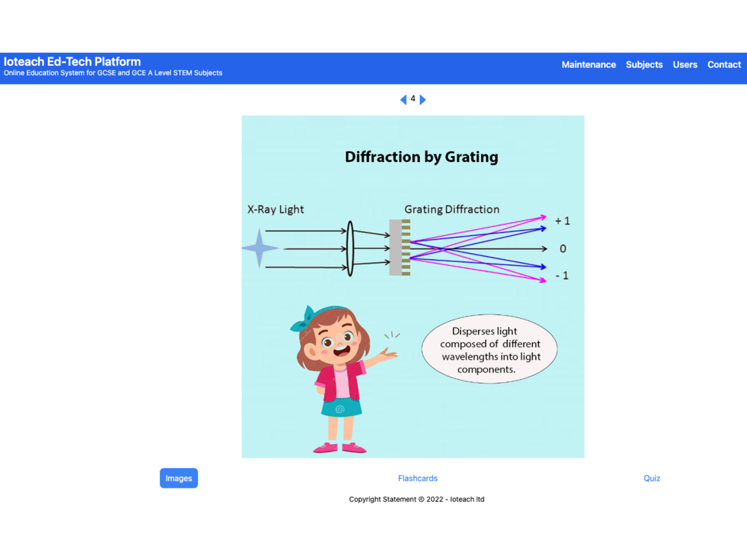Click the Online Education System subtitle
Image resolution: width=747 pixels, height=560 pixels.
point(113,73)
